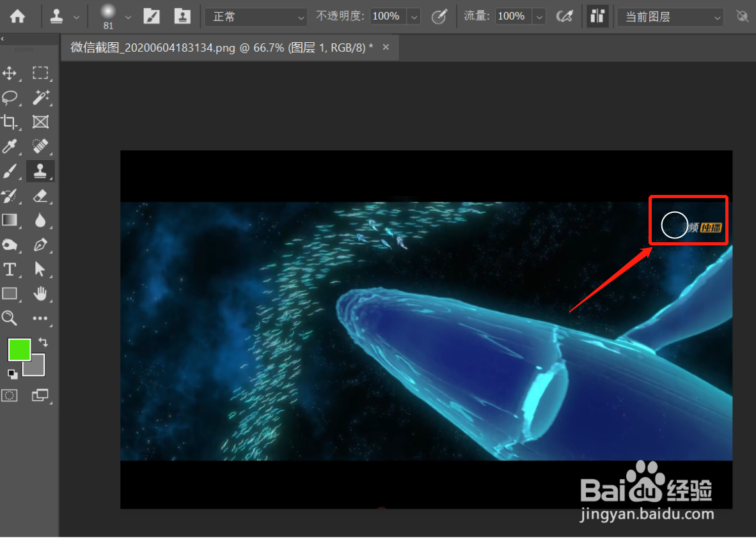The image size is (756, 540).
Task: Open the green foreground color picker
Action: [19, 349]
